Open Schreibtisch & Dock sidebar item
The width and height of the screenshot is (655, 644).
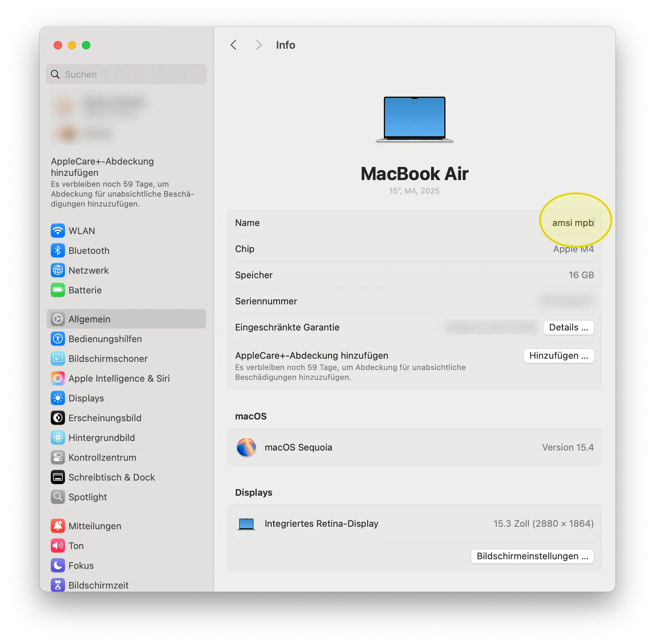coord(112,477)
